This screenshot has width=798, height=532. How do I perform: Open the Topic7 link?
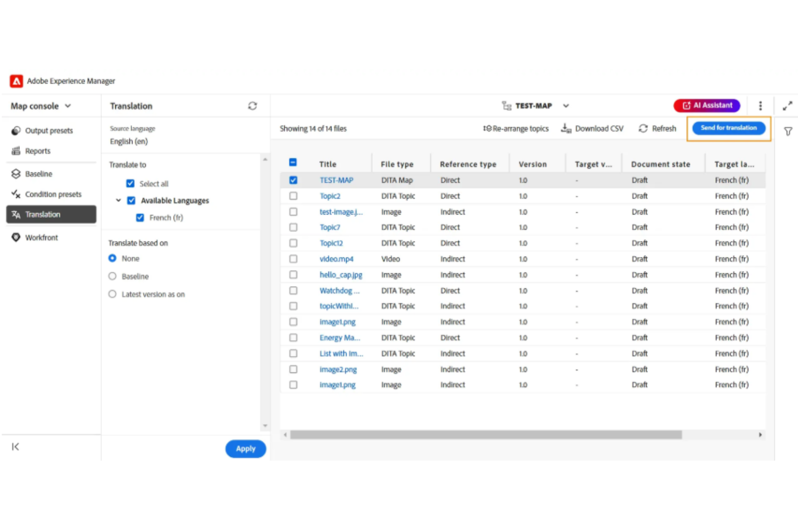point(330,227)
